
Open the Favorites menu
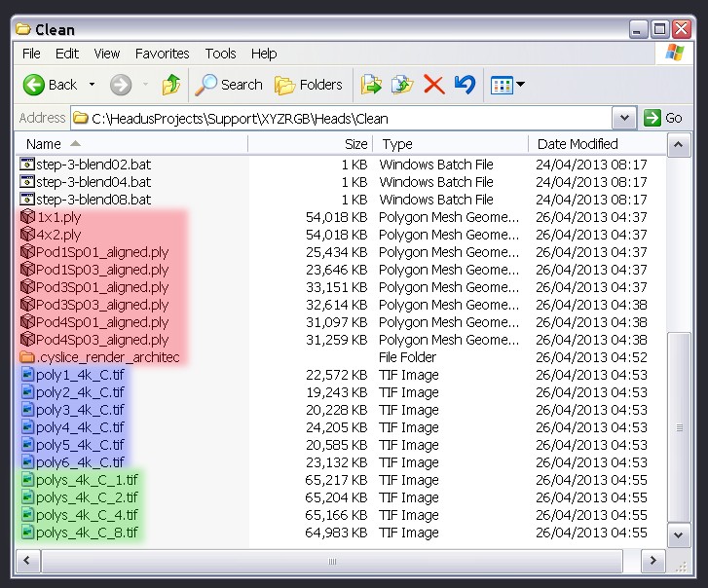(162, 54)
